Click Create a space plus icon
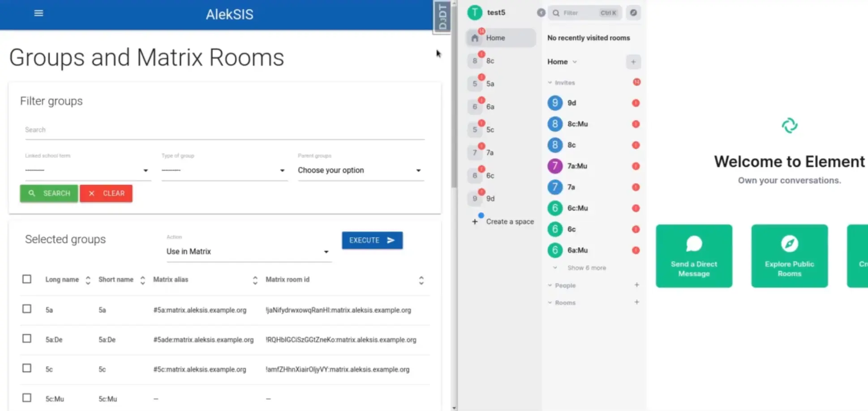 (x=475, y=221)
